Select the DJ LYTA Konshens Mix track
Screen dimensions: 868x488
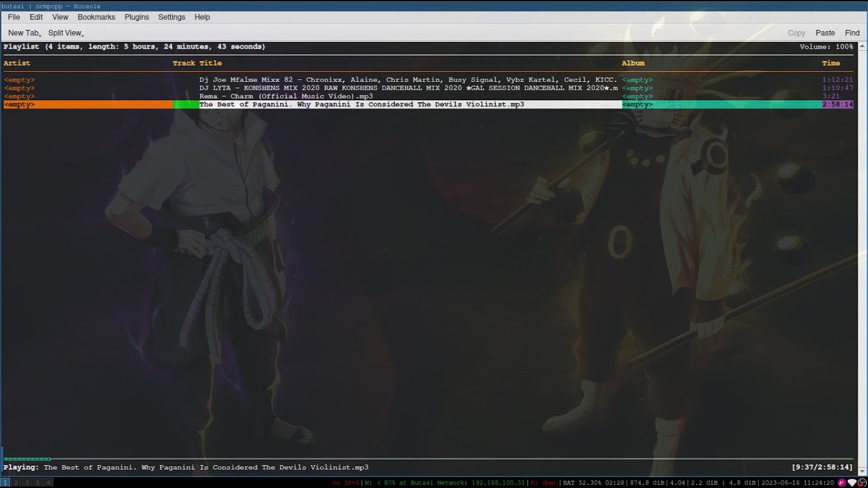pyautogui.click(x=429, y=88)
